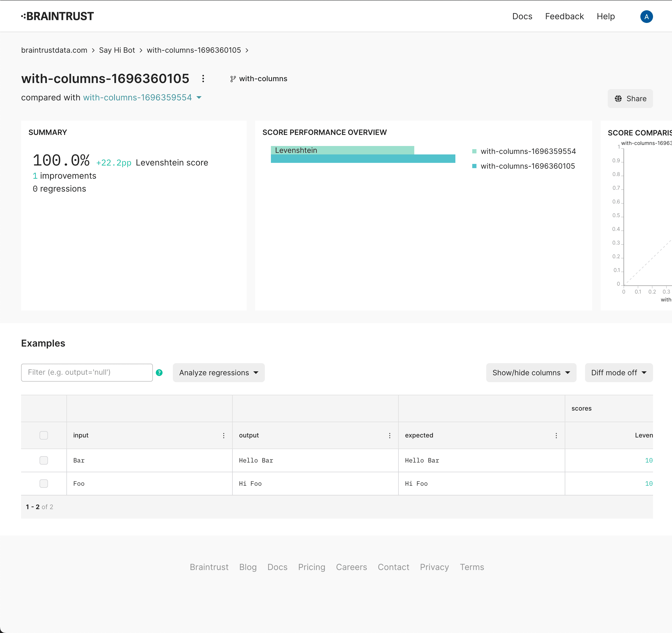Click the Share button
This screenshot has height=633, width=672.
630,99
